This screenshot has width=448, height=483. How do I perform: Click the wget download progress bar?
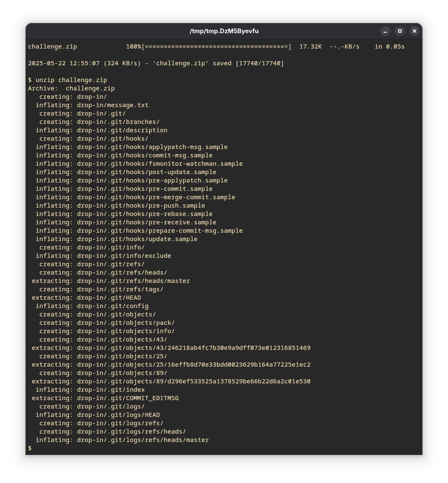[x=216, y=46]
